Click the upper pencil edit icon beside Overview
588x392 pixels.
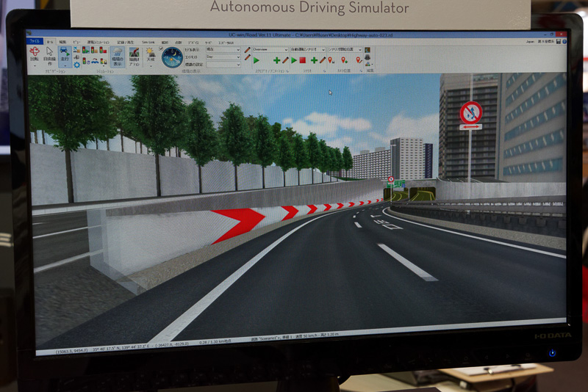click(247, 50)
